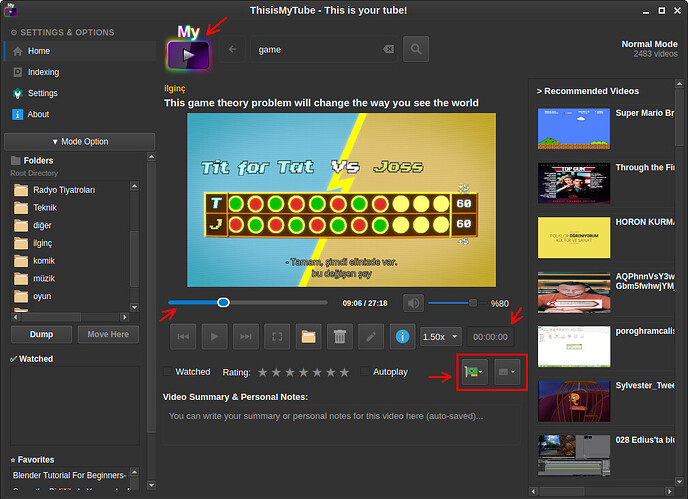Rate the video four stars
688x499 pixels.
pyautogui.click(x=304, y=372)
